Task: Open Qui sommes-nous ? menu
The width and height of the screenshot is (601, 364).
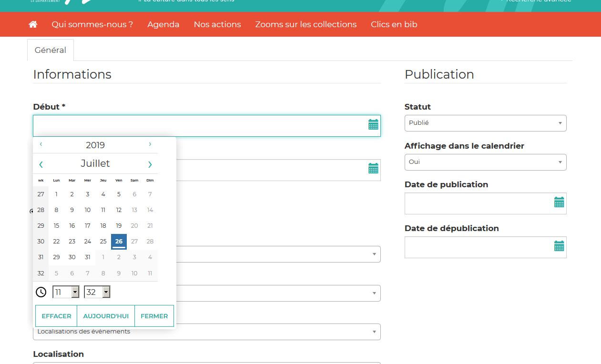Action: coord(92,24)
